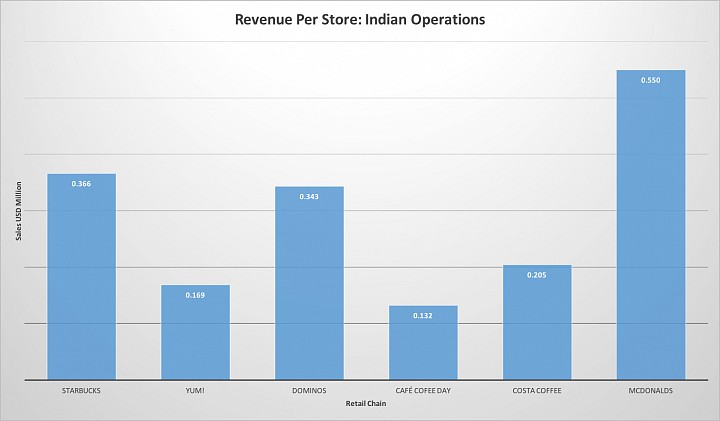Click the data label 0.366
The width and height of the screenshot is (720, 421).
(x=81, y=184)
